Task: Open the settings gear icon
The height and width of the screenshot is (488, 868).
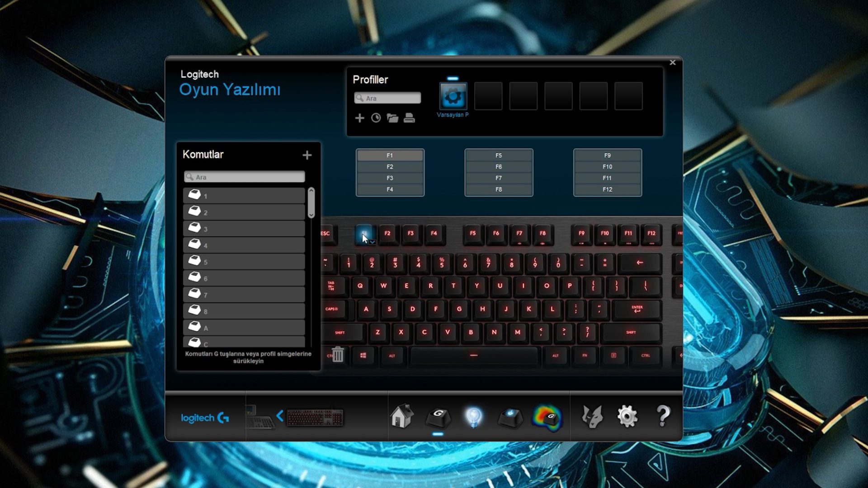Action: coord(628,416)
